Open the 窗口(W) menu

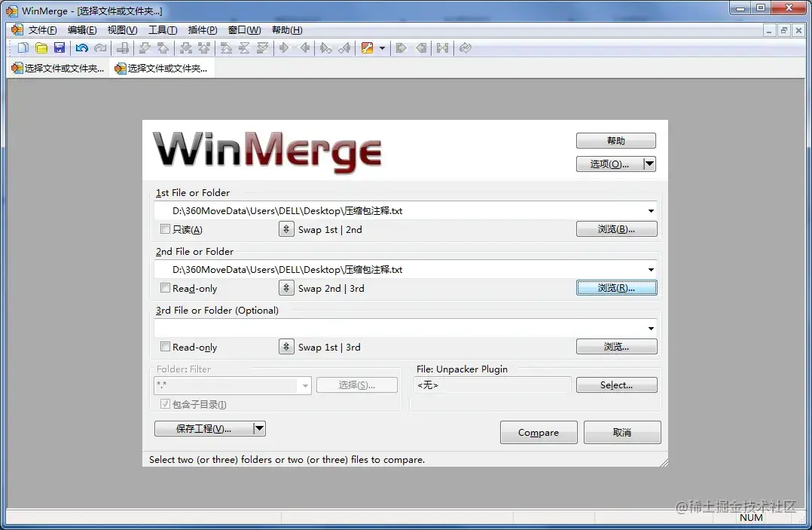point(244,30)
